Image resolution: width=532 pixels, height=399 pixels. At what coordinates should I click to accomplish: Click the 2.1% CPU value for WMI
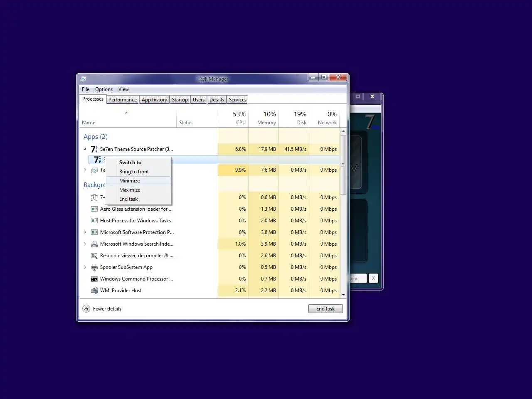coord(240,291)
